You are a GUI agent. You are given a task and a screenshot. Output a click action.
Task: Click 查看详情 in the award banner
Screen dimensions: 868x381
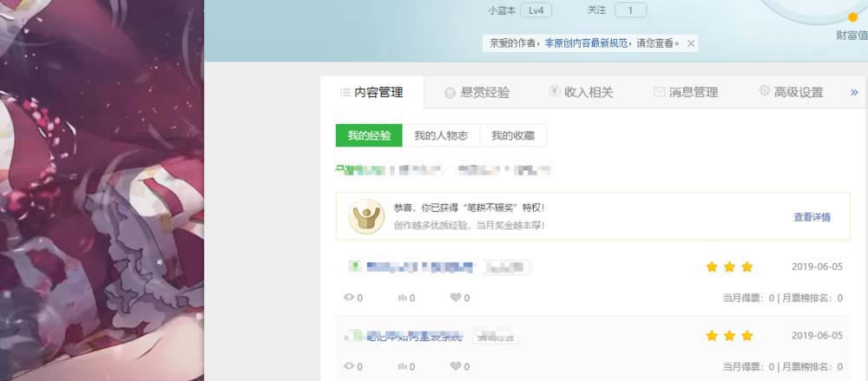coord(812,217)
